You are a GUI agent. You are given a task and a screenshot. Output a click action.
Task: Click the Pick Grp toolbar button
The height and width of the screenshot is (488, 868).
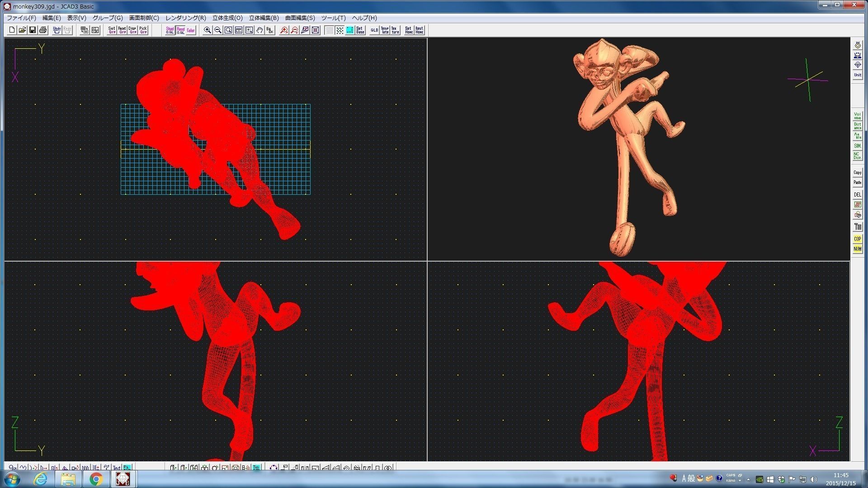[143, 30]
